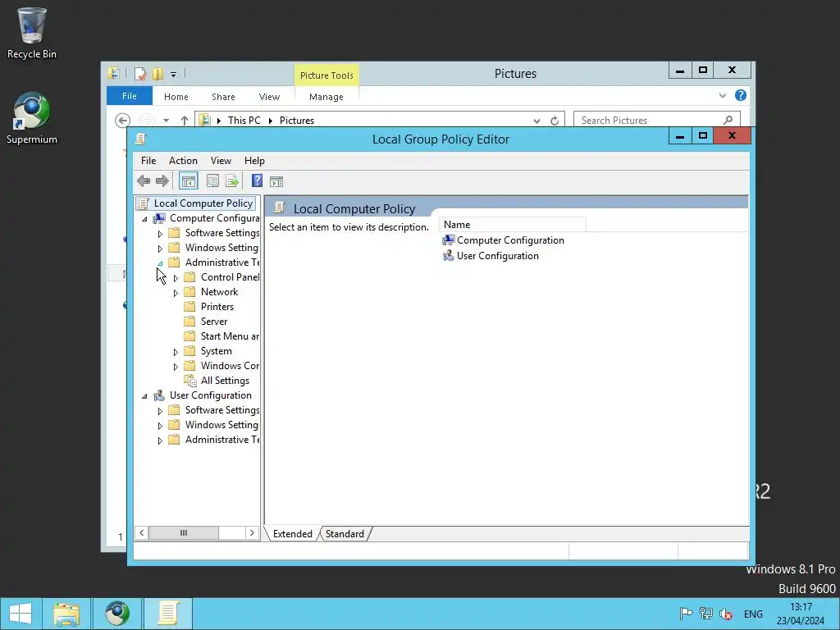Click the Printers folder icon
The width and height of the screenshot is (840, 630).
click(189, 307)
